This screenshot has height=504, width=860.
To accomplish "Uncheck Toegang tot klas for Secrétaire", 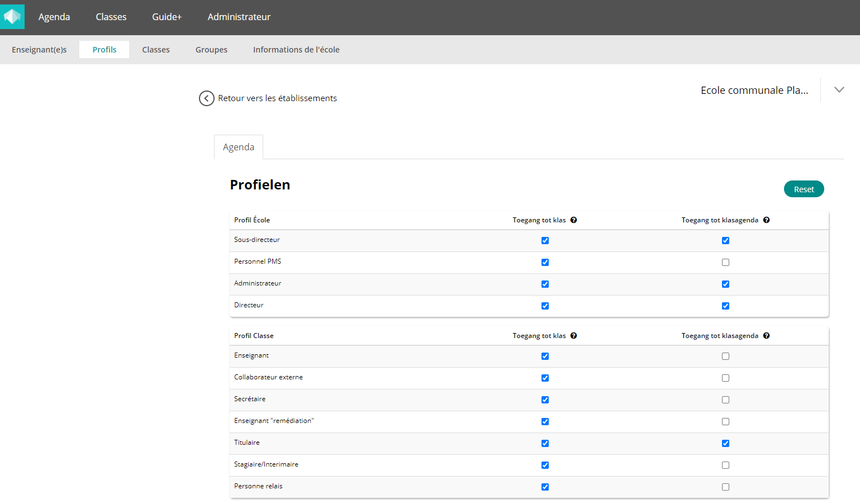I will 545,400.
